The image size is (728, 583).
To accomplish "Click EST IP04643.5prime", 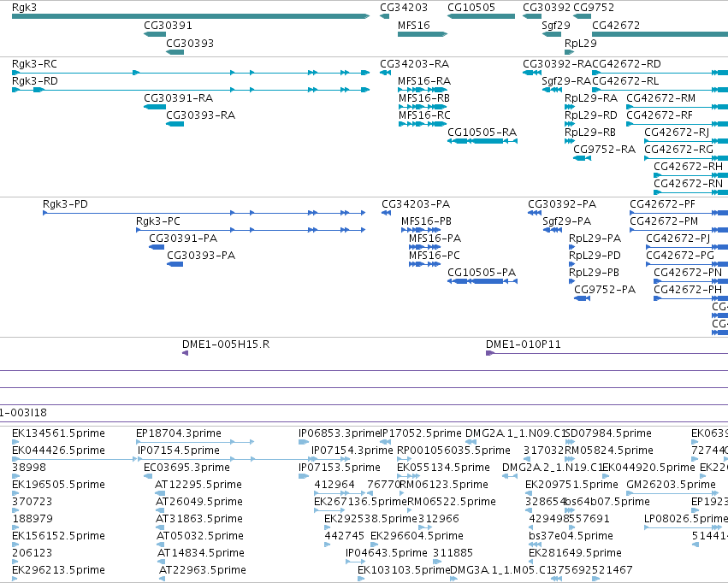I will pyautogui.click(x=355, y=562).
